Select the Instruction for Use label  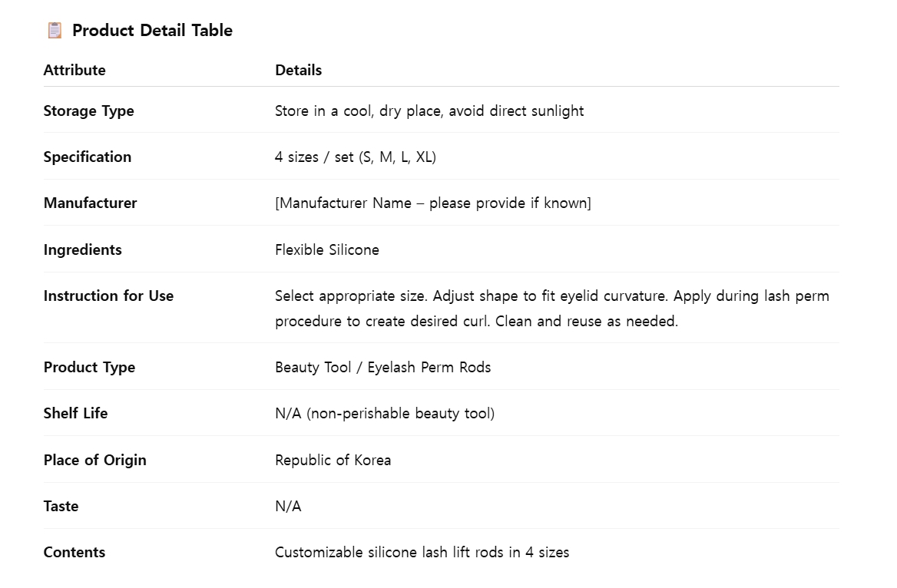click(109, 296)
